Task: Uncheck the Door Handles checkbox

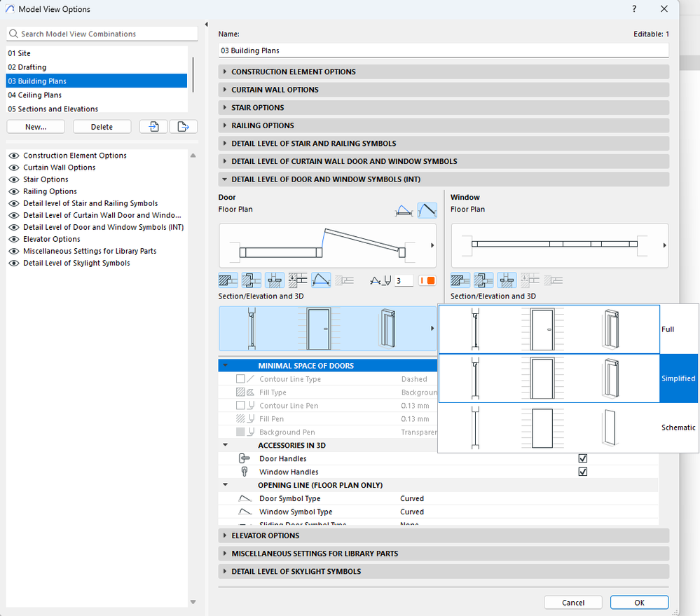Action: point(582,458)
